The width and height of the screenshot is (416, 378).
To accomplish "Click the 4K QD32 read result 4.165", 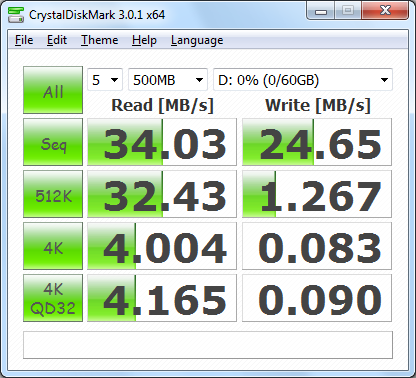I will [x=162, y=298].
